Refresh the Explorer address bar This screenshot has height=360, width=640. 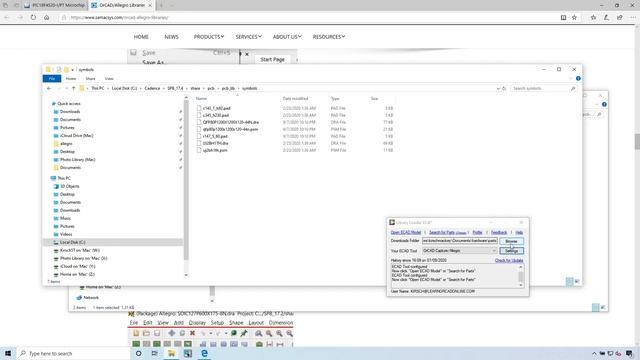(x=504, y=88)
